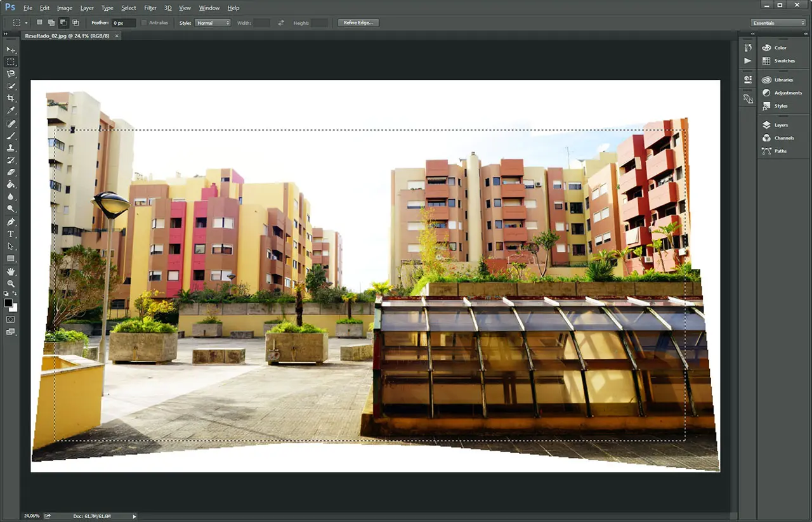The height and width of the screenshot is (522, 812).
Task: Expand the marquee tool preset picker arrow
Action: [x=26, y=23]
